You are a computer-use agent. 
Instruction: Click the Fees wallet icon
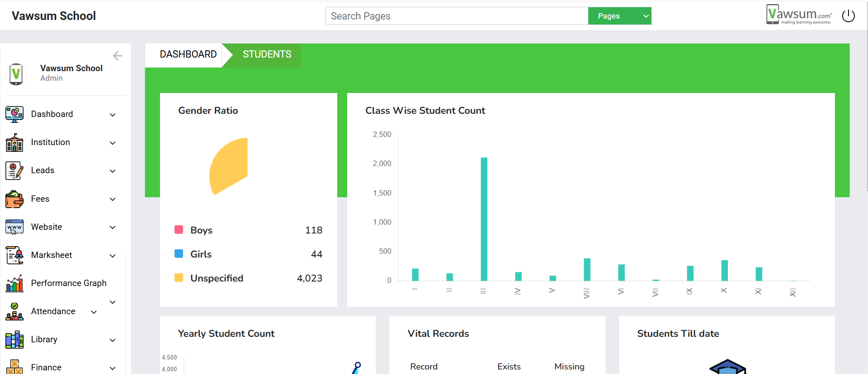tap(15, 199)
